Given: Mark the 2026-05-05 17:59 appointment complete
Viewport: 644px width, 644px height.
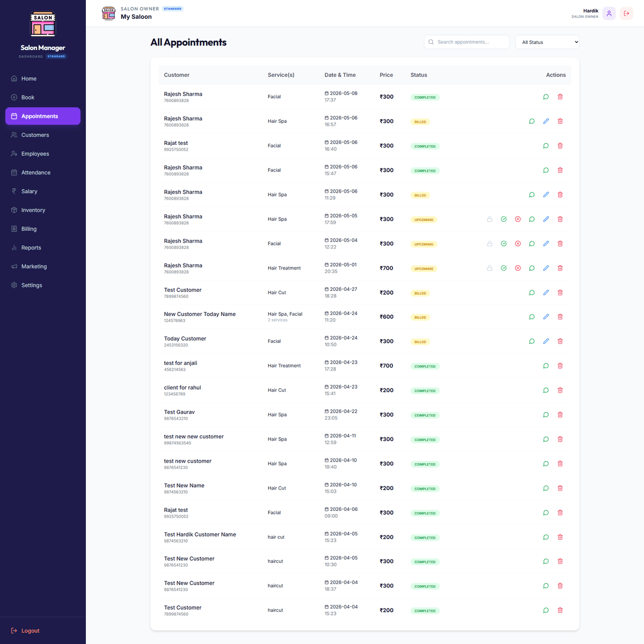Looking at the screenshot, I should tap(504, 219).
